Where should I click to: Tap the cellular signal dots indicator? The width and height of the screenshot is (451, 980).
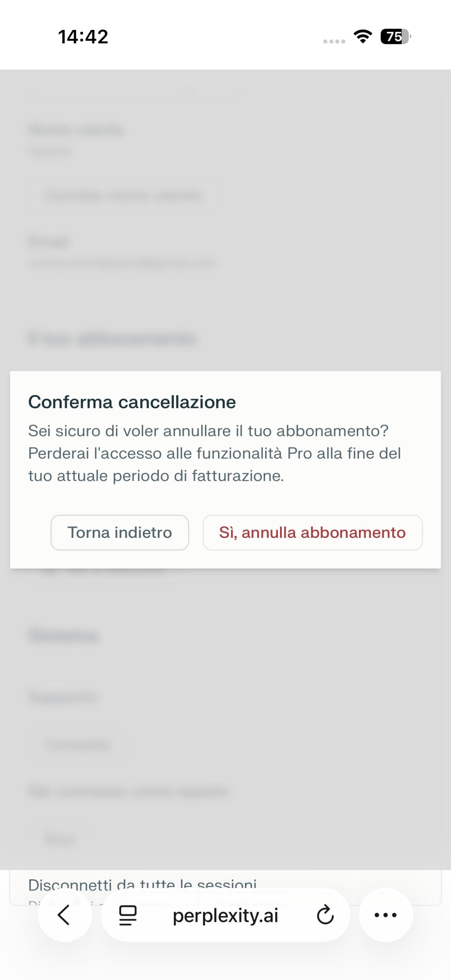coord(334,41)
